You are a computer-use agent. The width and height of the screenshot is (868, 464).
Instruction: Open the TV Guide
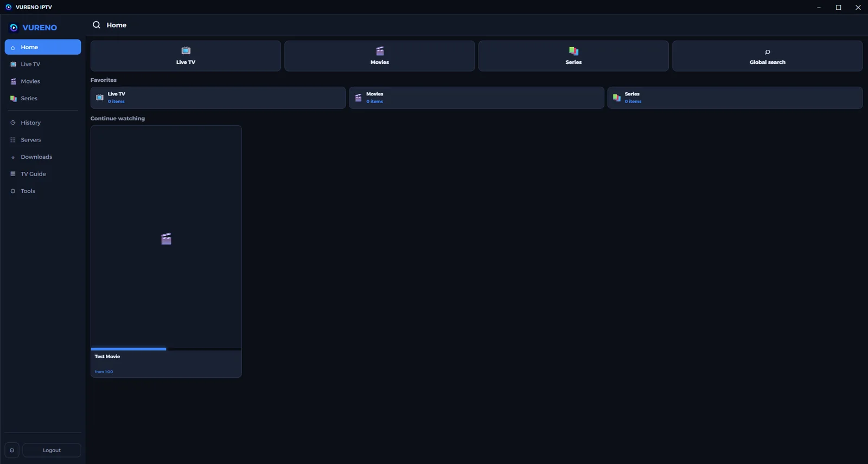[43, 174]
